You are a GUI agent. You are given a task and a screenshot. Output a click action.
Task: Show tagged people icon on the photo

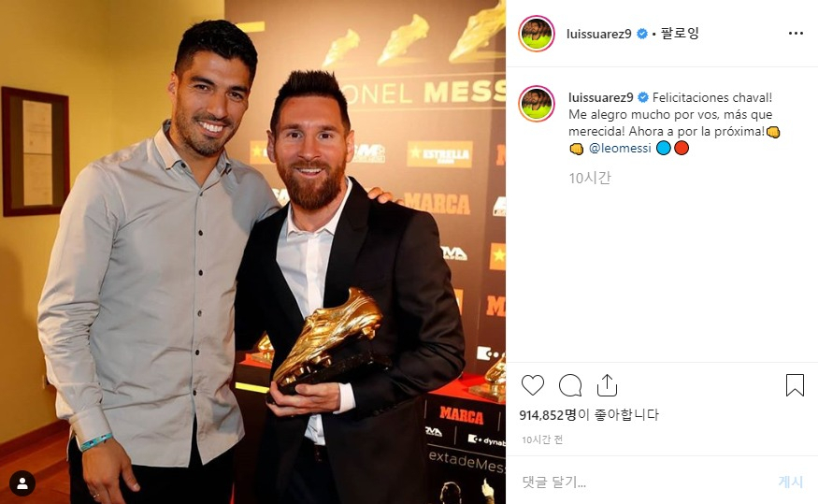pyautogui.click(x=22, y=483)
